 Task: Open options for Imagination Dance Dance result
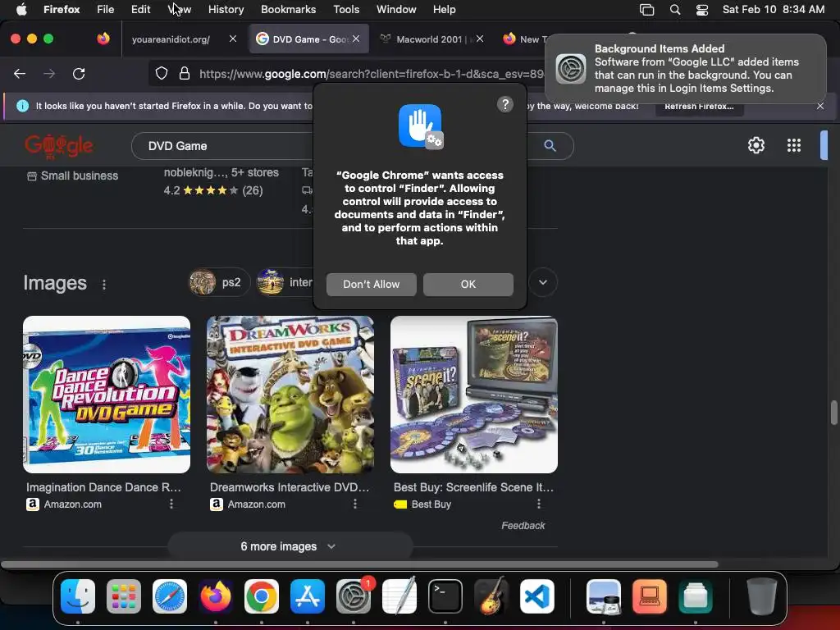pyautogui.click(x=171, y=504)
